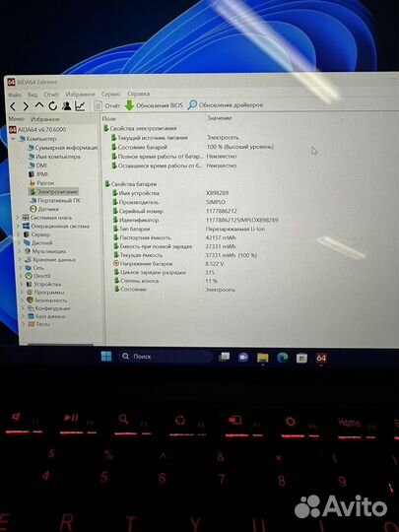Select Серийный номер row
The image size is (399, 532).
(x=174, y=211)
